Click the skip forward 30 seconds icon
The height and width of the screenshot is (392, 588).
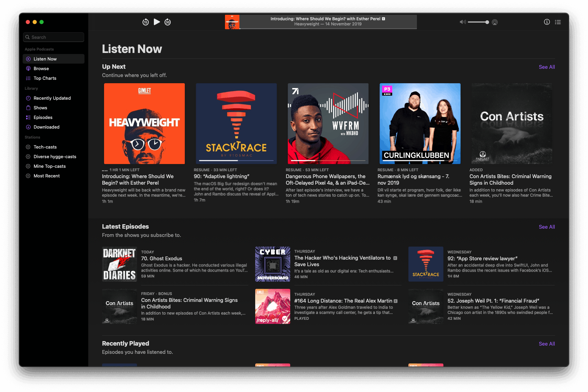[x=168, y=22]
